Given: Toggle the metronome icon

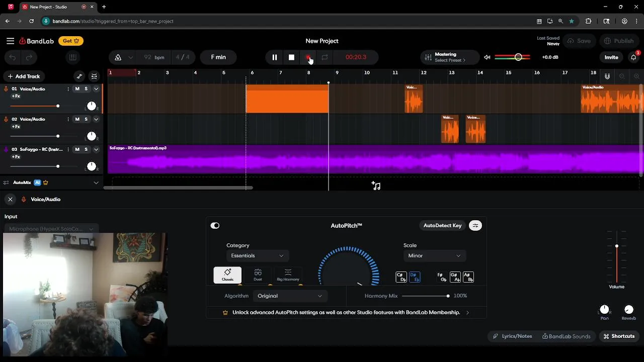Looking at the screenshot, I should tap(118, 57).
